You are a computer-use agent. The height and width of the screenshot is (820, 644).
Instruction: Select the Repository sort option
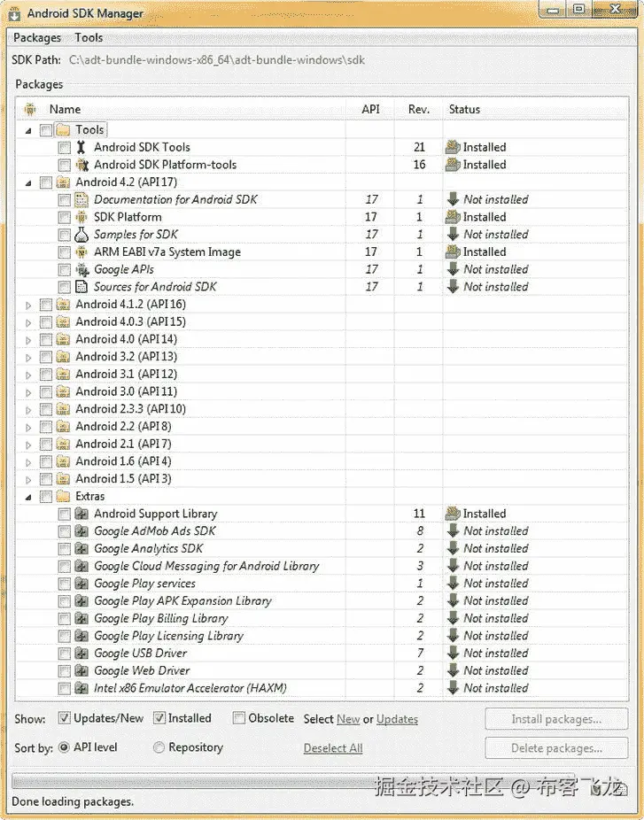[159, 747]
